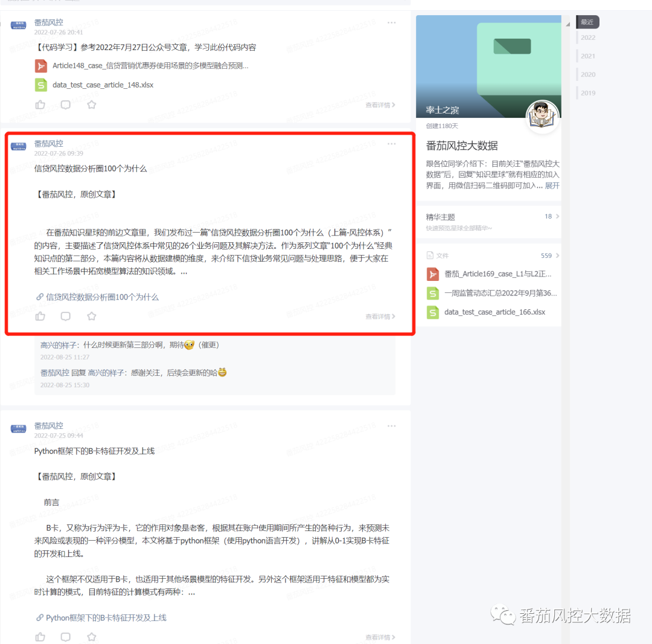Like the 信贷风控数据分析圈100个为什么 post
Viewport: 652px width, 644px height.
click(40, 316)
